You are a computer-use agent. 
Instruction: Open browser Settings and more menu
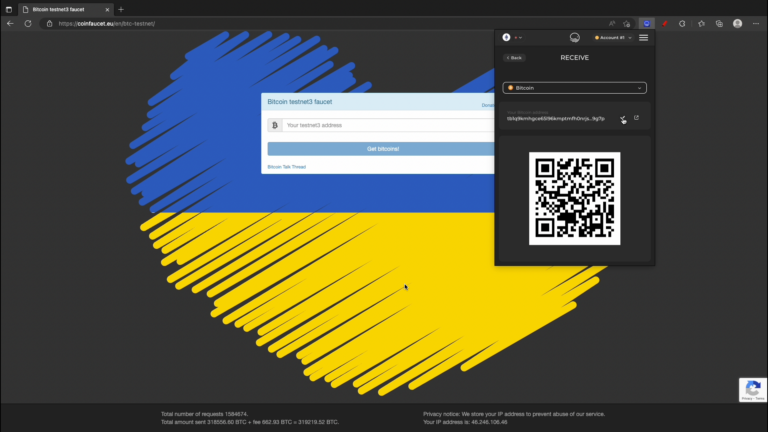coord(756,24)
